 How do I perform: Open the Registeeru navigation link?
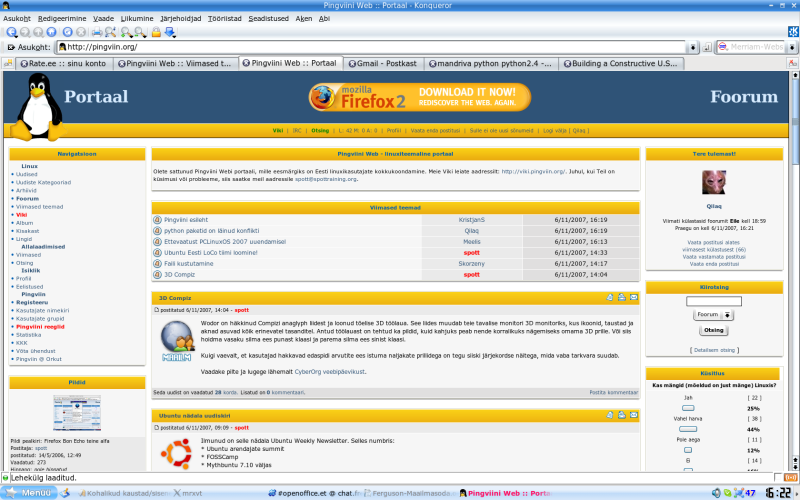tap(32, 302)
